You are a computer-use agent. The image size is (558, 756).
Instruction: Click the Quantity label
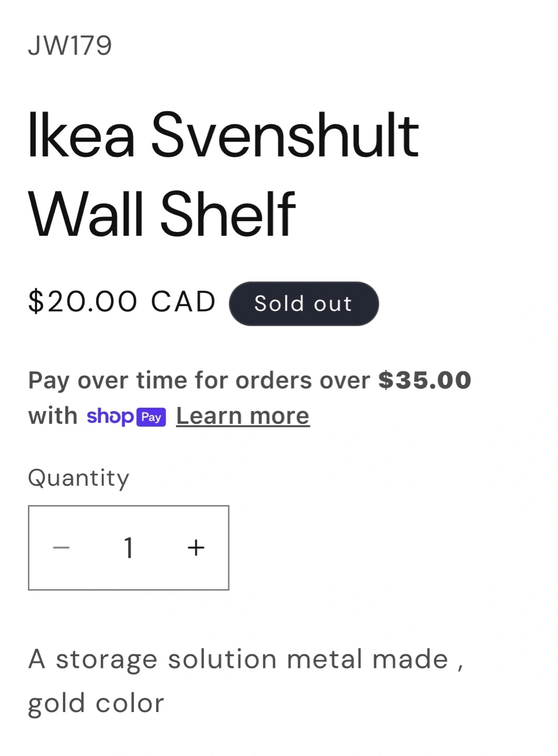click(78, 478)
